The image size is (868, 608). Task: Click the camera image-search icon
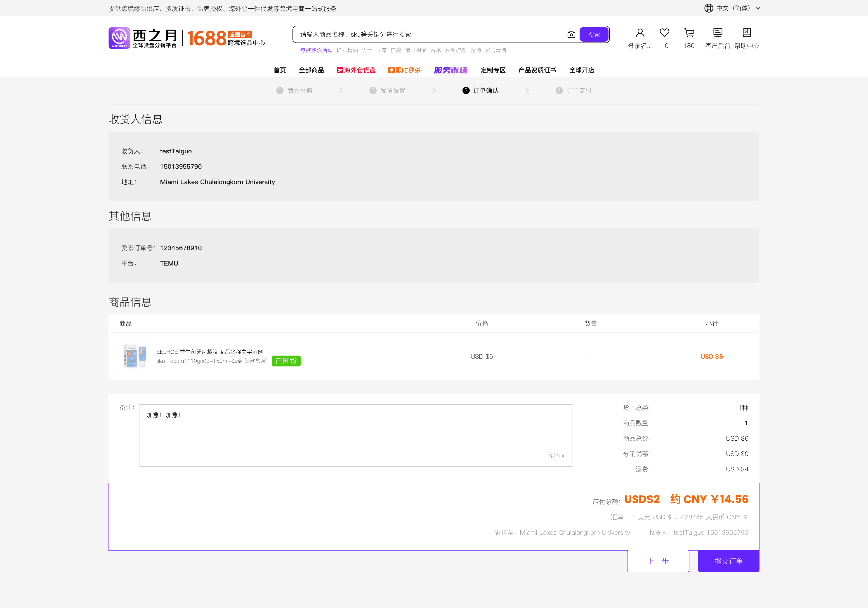(x=571, y=34)
